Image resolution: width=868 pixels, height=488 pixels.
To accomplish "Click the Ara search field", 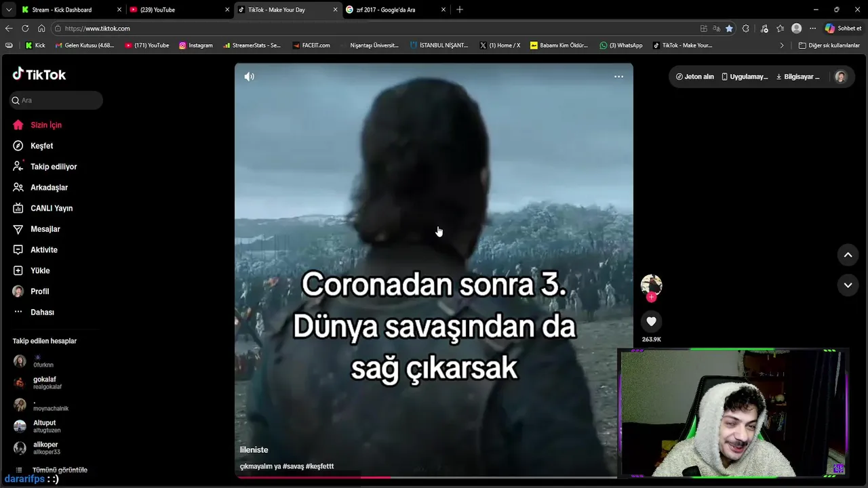I will [x=56, y=100].
